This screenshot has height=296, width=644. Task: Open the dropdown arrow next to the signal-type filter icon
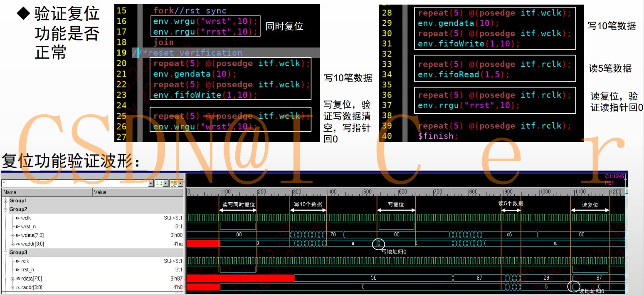pyautogui.click(x=166, y=183)
